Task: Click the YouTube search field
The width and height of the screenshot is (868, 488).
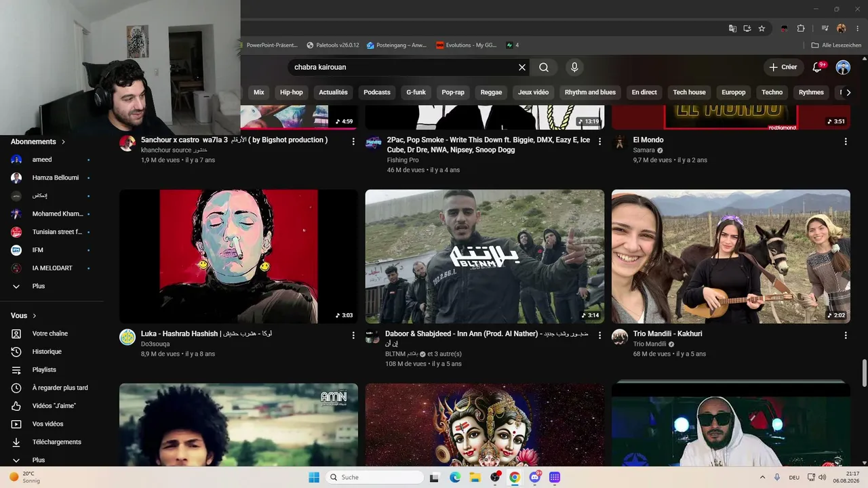Action: tap(405, 67)
